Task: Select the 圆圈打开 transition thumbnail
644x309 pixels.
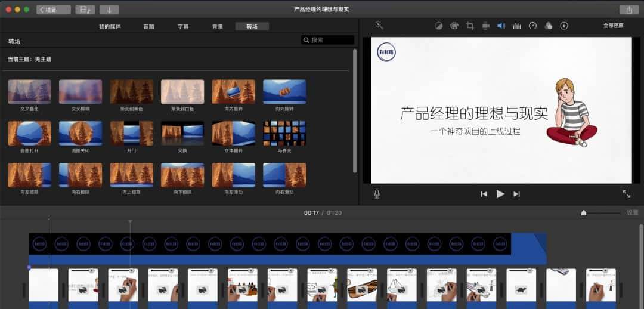Action: coord(30,133)
